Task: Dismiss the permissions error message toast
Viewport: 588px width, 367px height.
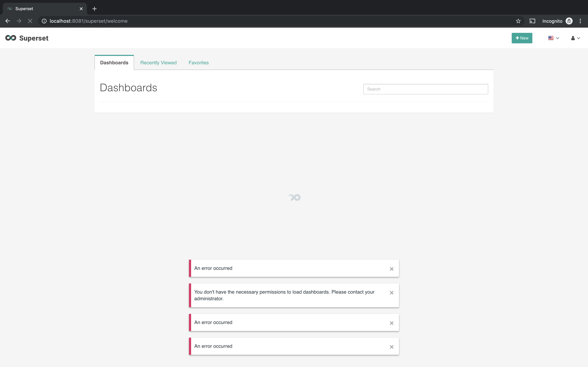Action: 391,293
